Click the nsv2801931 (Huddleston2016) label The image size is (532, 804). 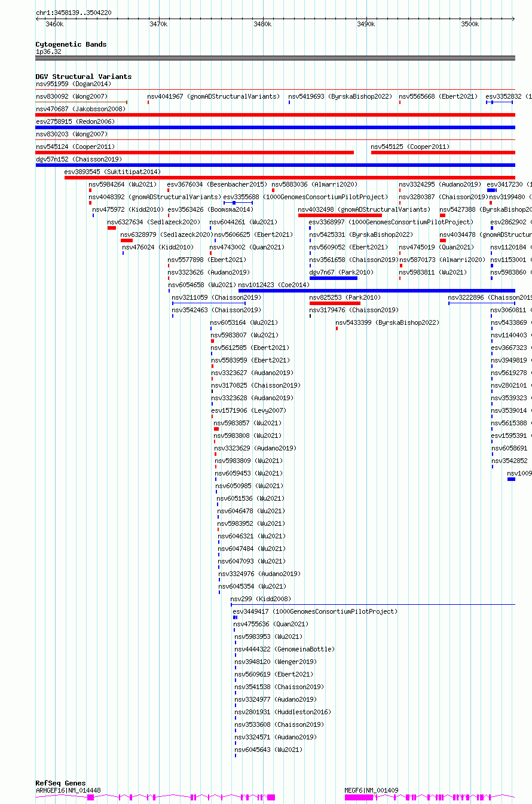pos(283,712)
